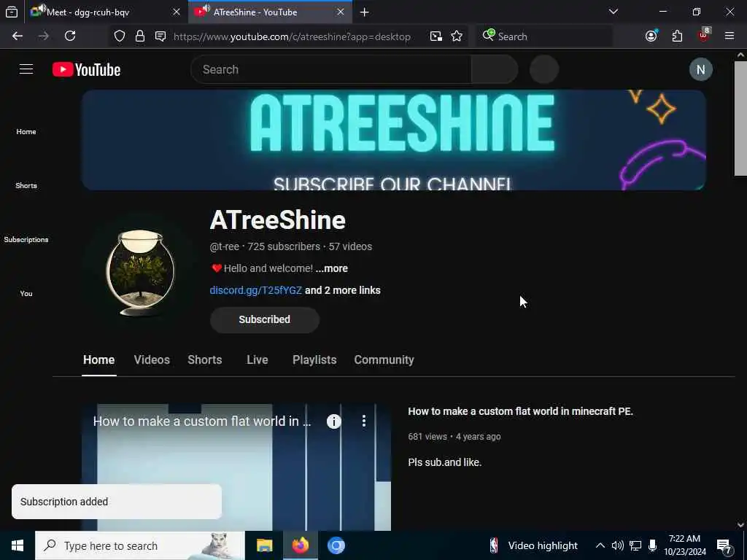This screenshot has width=747, height=560.
Task: Click the microphone tray icon
Action: point(653,545)
